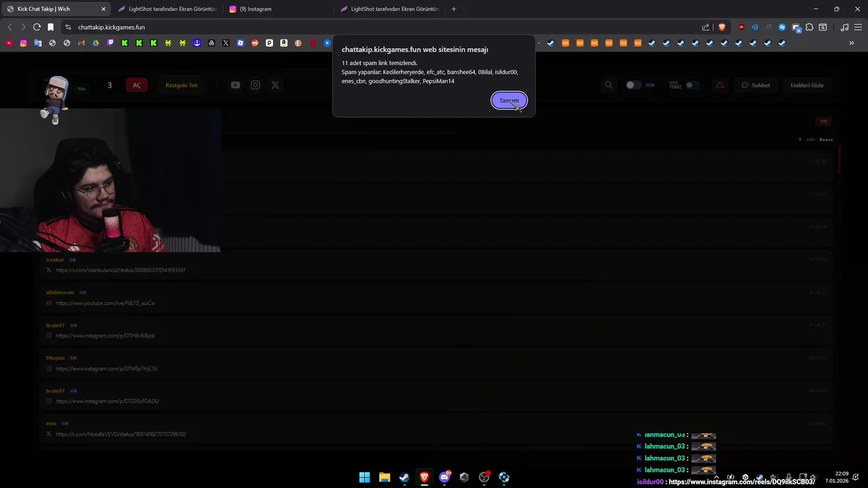Image resolution: width=868 pixels, height=488 pixels.
Task: Click the Sohbet button
Action: 755,85
